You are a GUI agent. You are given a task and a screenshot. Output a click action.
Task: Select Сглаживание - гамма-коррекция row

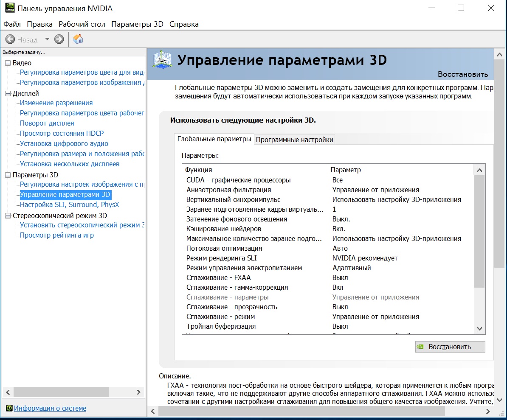coord(328,288)
